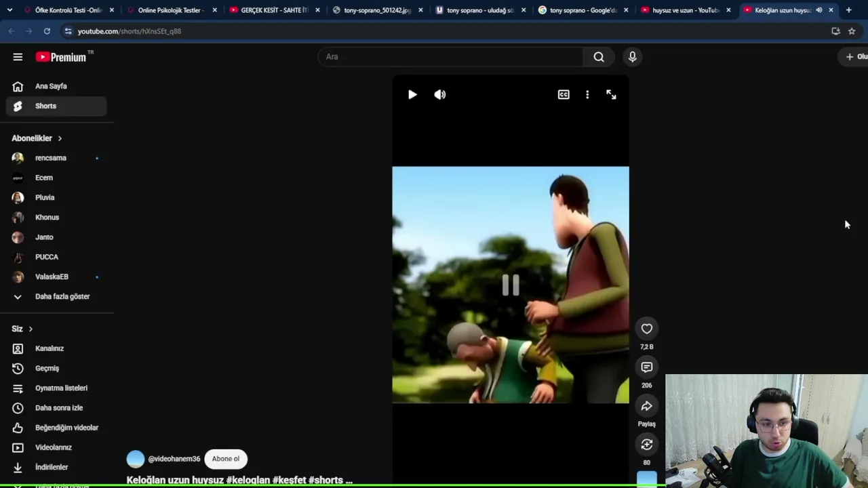Open the tab search dropdown arrow

pyautogui.click(x=9, y=10)
